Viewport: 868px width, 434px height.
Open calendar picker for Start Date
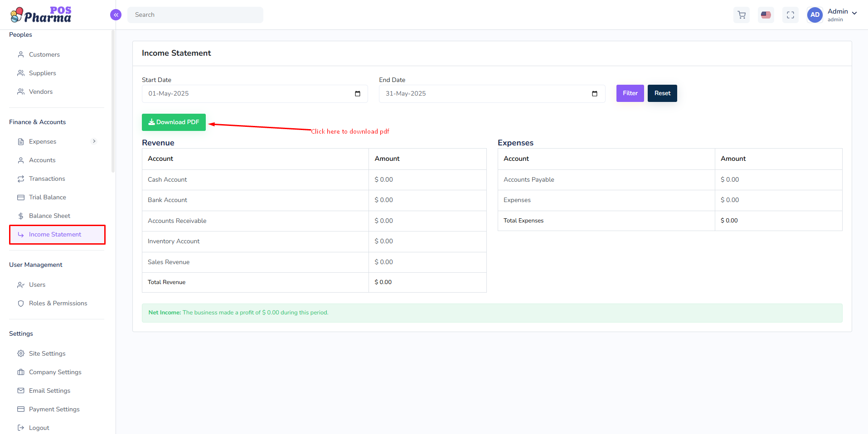[358, 94]
